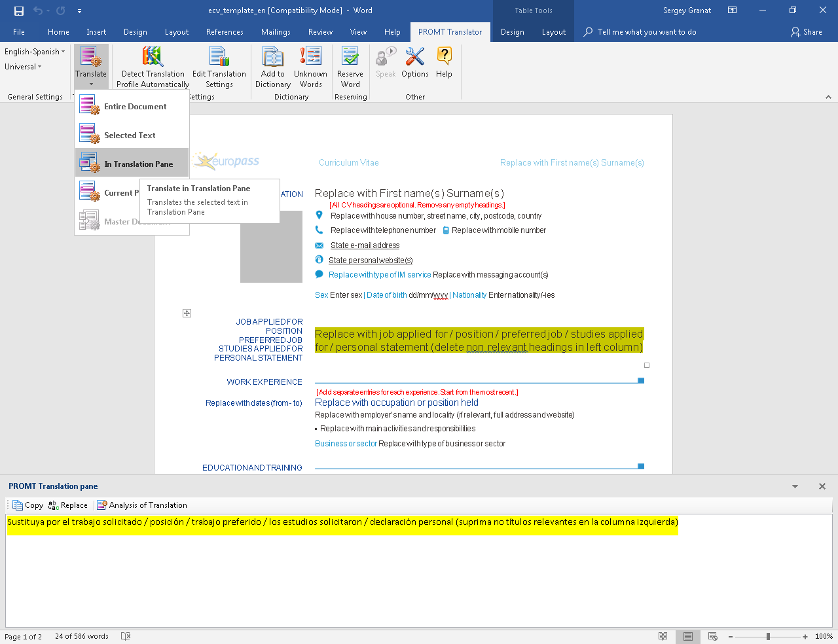
Task: Click the Reserve Word icon
Action: [x=350, y=66]
